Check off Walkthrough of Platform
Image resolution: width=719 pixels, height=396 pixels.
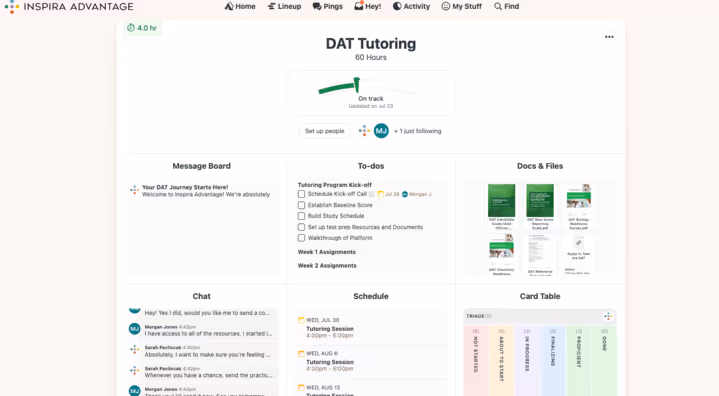pyautogui.click(x=301, y=238)
